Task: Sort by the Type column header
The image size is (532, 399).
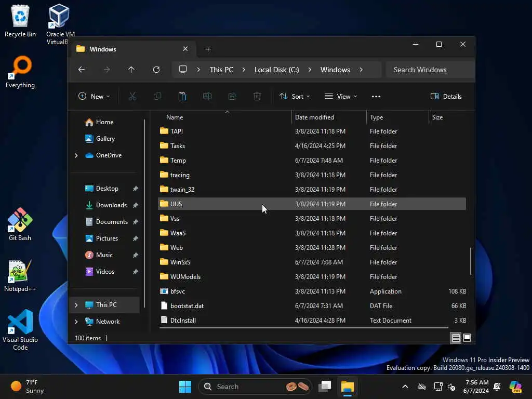Action: (x=397, y=117)
